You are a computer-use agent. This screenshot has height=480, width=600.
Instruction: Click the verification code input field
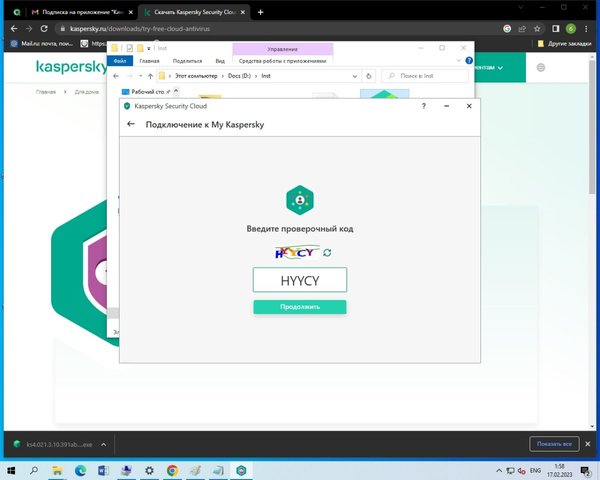coord(300,280)
